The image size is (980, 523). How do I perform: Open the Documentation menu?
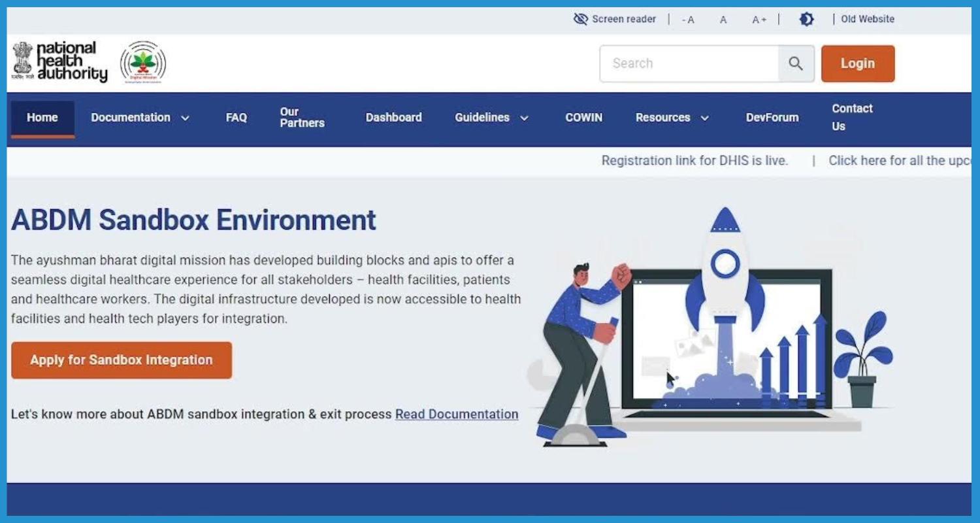tap(131, 118)
